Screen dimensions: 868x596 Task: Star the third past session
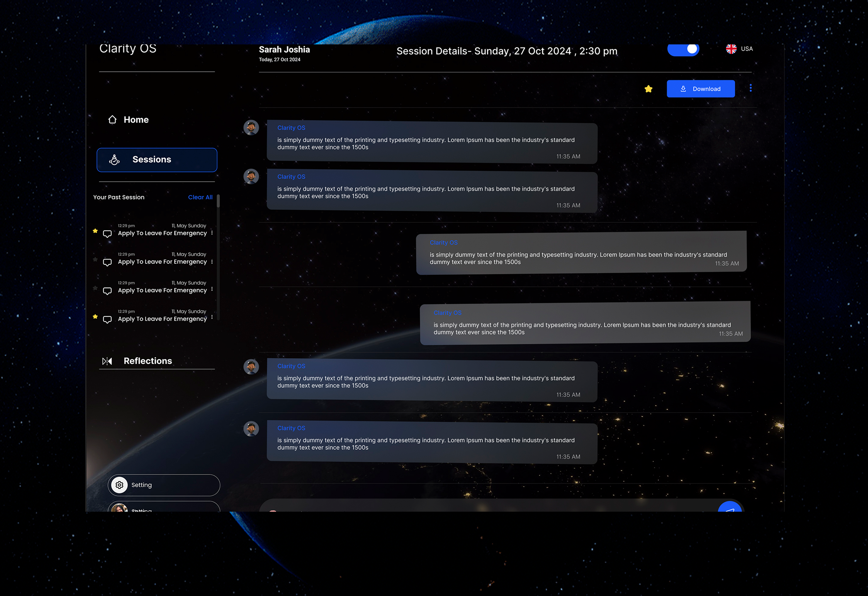click(95, 288)
